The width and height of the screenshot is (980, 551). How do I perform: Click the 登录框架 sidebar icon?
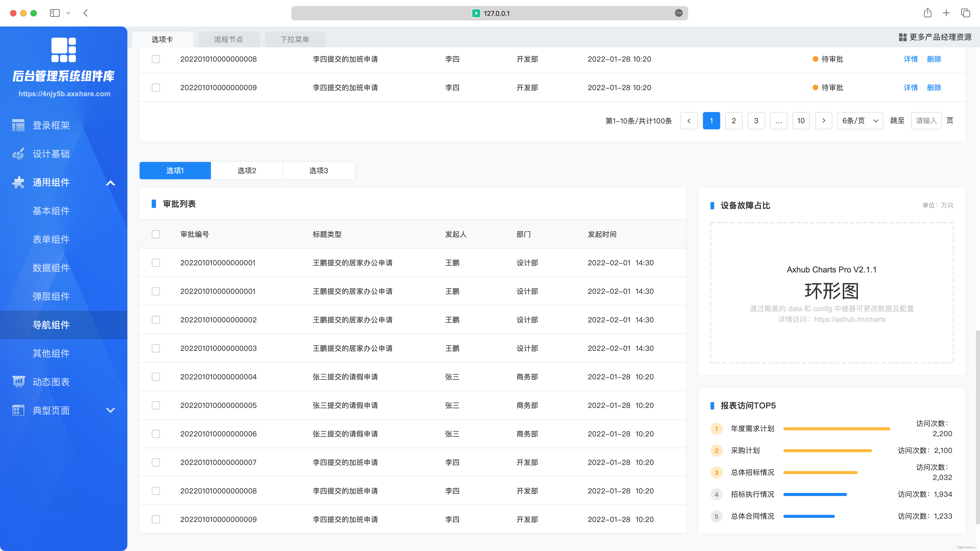tap(18, 125)
